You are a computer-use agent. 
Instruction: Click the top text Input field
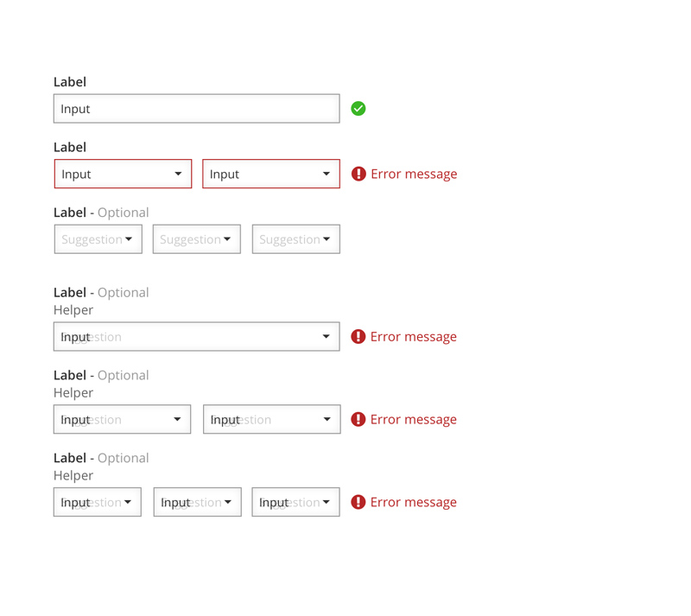pos(196,109)
